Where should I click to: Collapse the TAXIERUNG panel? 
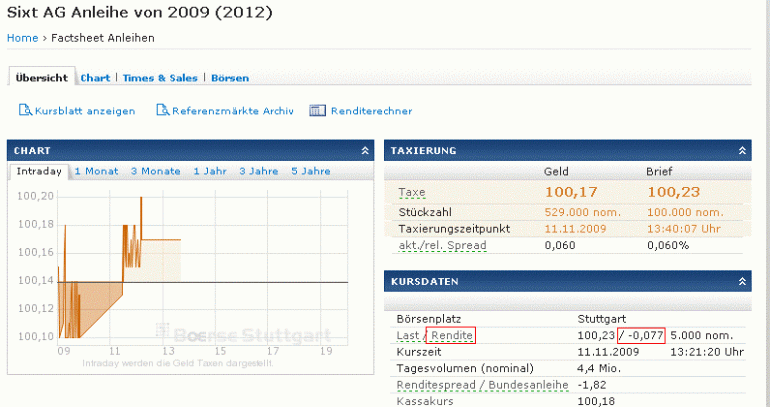742,151
